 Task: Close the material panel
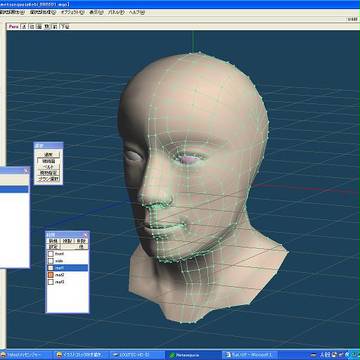coord(85,234)
